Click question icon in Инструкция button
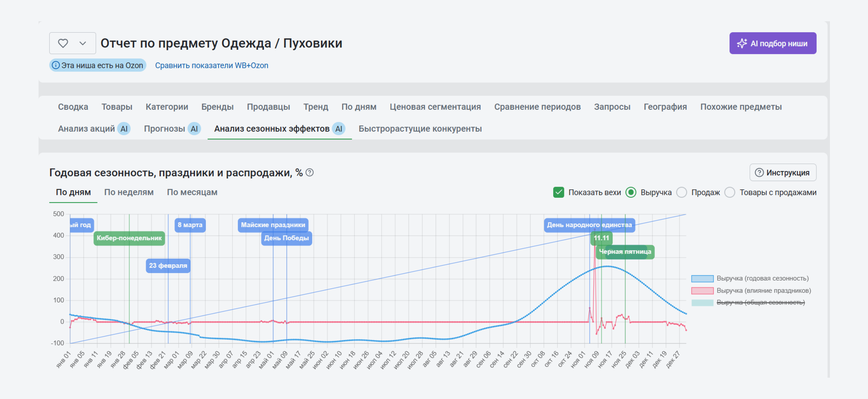The height and width of the screenshot is (399, 868). click(x=759, y=173)
